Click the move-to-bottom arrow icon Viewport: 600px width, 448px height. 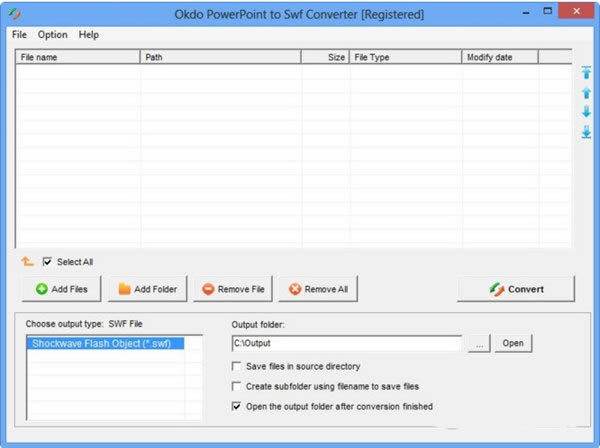[x=586, y=132]
